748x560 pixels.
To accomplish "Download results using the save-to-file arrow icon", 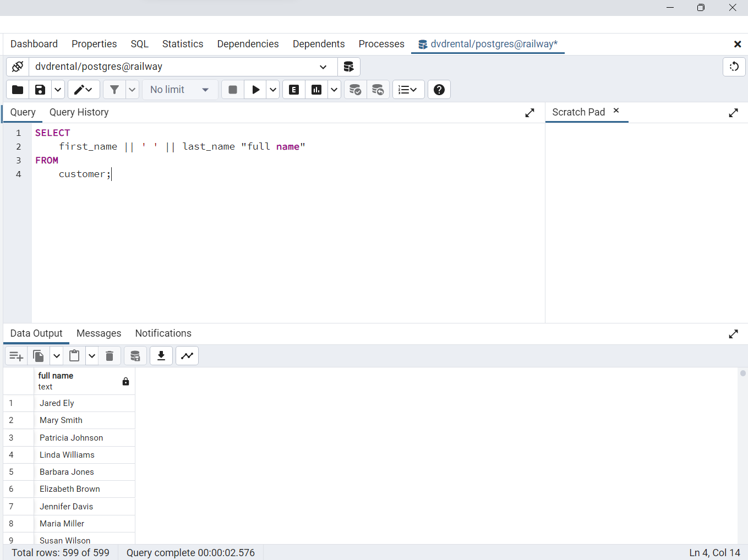I will (161, 356).
